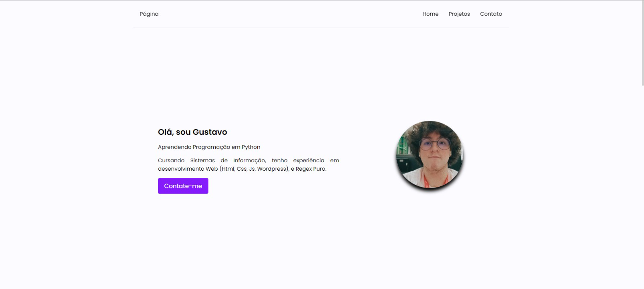Click the Página site logo text
This screenshot has width=644, height=289.
(x=149, y=14)
